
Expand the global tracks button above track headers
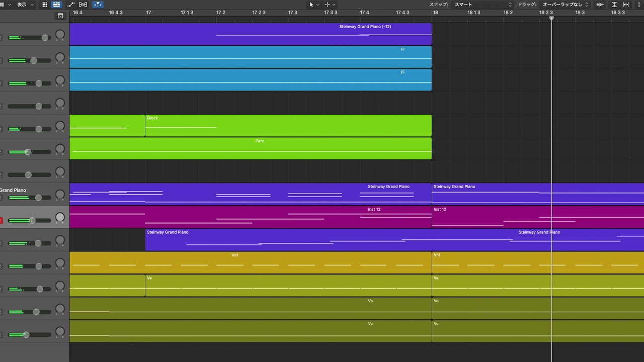(60, 16)
